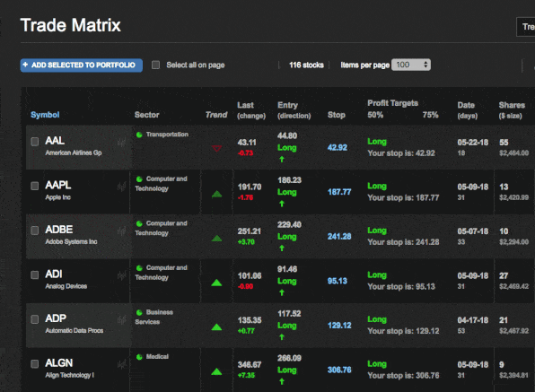Click the 116 stocks count
The height and width of the screenshot is (392, 535).
(306, 65)
